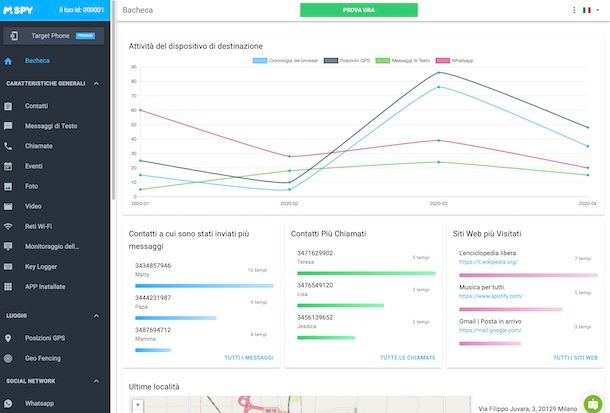Click the sidebar vertical scrollbar

click(113, 100)
